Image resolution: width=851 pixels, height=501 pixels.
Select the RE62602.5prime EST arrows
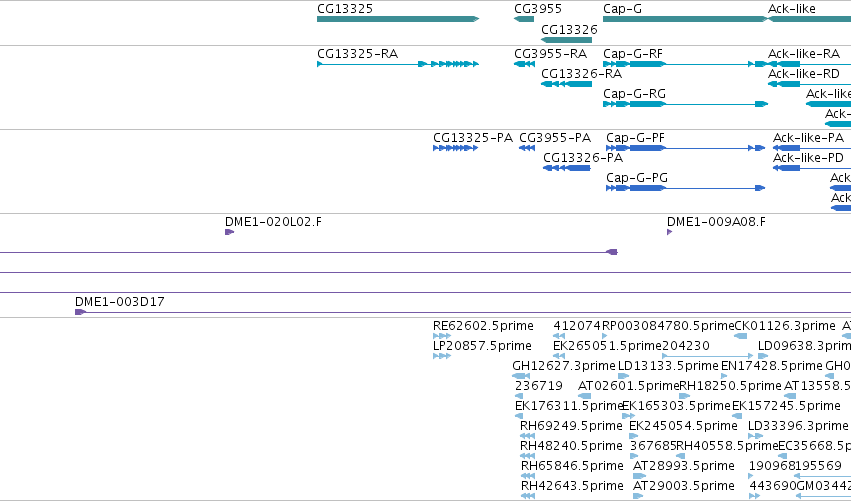click(442, 336)
